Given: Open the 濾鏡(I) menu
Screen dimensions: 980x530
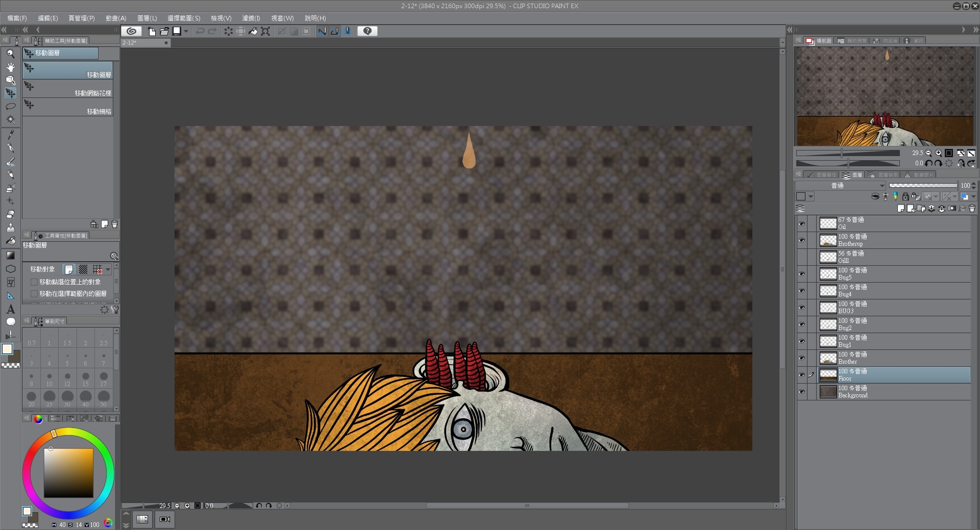Looking at the screenshot, I should [251, 18].
